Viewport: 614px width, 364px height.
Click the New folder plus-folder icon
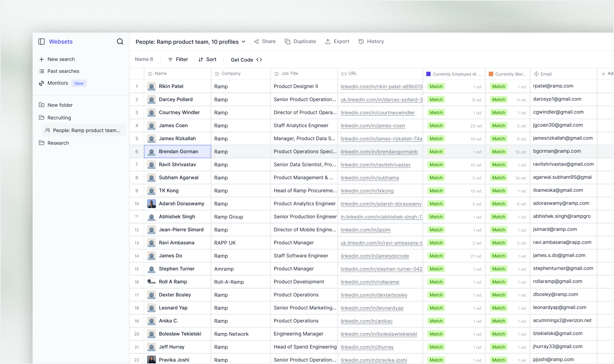41,105
